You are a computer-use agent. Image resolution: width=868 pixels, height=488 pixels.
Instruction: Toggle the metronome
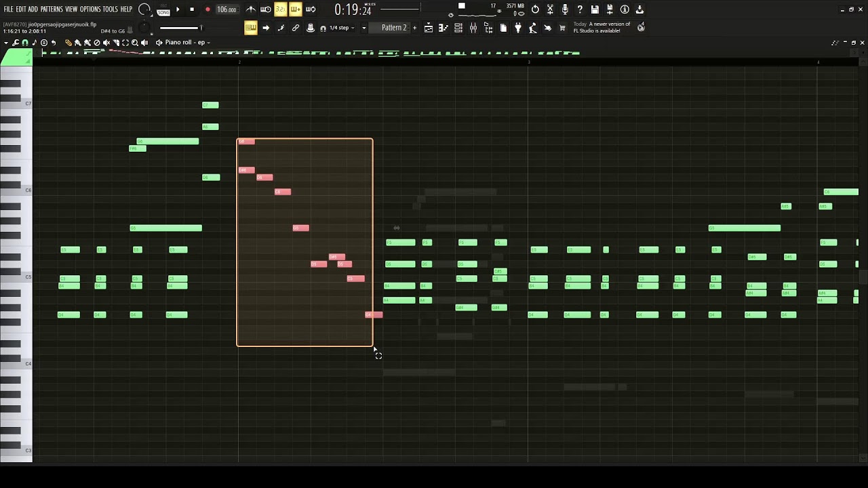click(x=251, y=9)
